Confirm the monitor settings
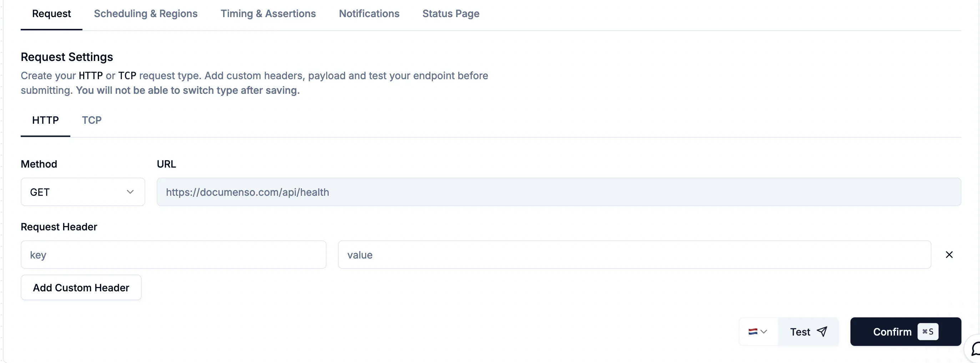980x363 pixels. pyautogui.click(x=892, y=332)
